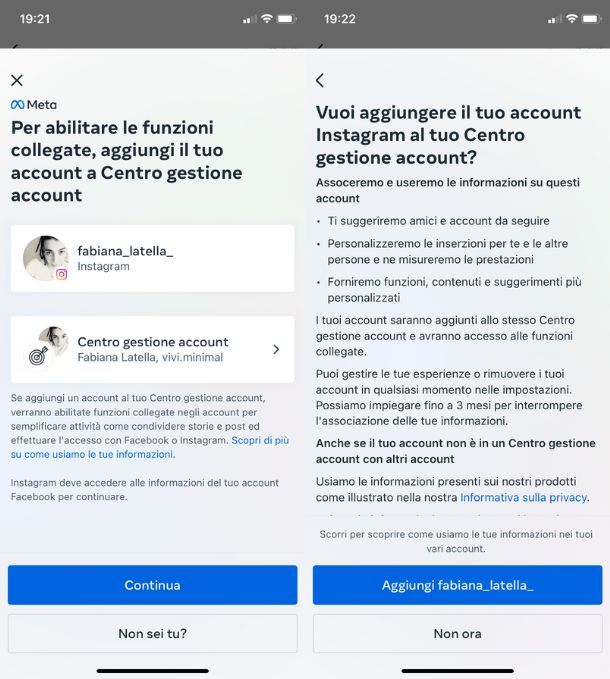
Task: Choose Non sei tu? option
Action: click(152, 634)
